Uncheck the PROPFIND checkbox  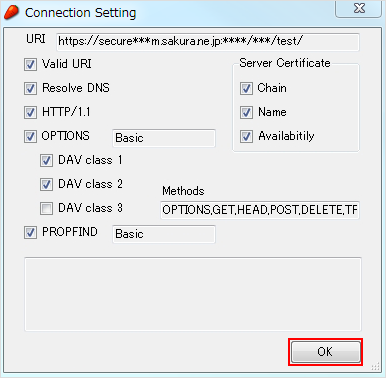30,232
